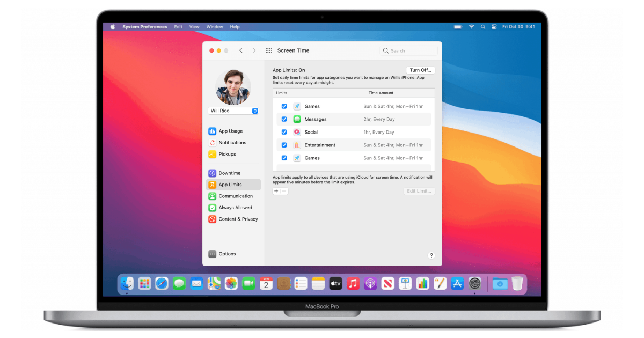Open Photos from the Dock
This screenshot has height=338, width=644.
(x=231, y=283)
